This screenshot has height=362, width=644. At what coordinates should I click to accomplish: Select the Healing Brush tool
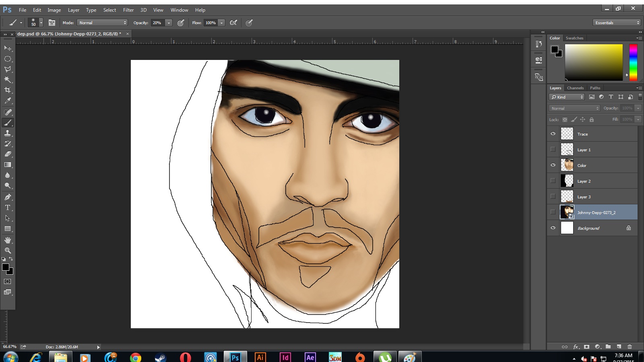tap(8, 112)
